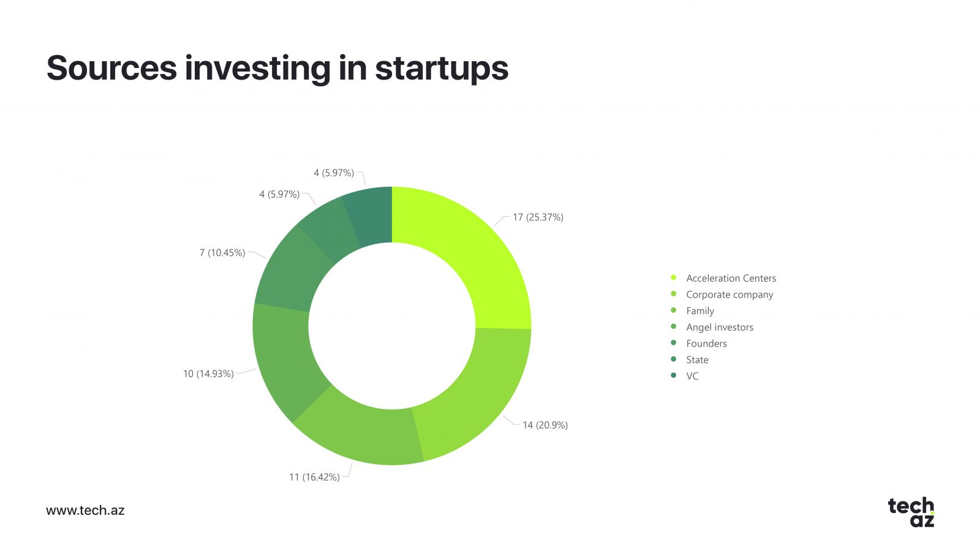Click the 10 (14.93%) data label
980x551 pixels.
[x=208, y=373]
